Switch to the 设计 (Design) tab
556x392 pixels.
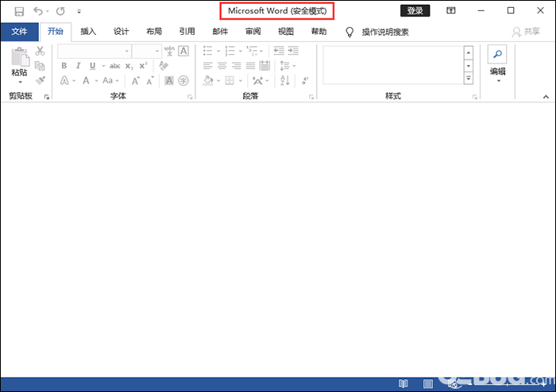pos(121,32)
